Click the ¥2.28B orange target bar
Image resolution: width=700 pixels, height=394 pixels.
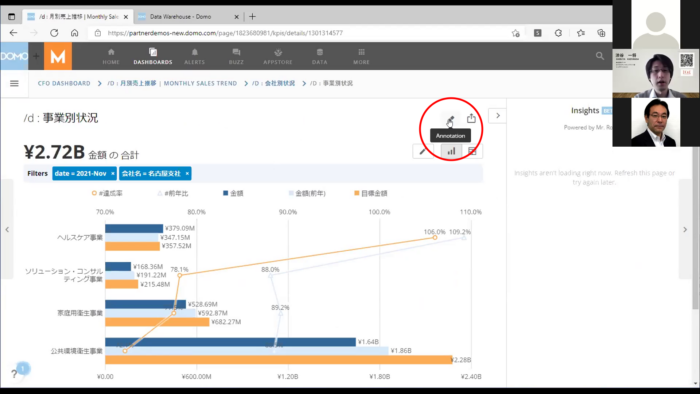[279, 360]
